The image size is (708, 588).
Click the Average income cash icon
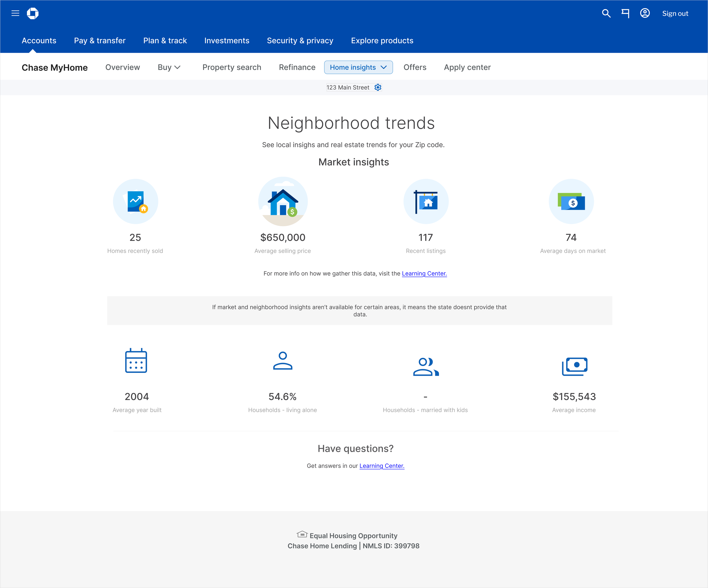tap(575, 366)
